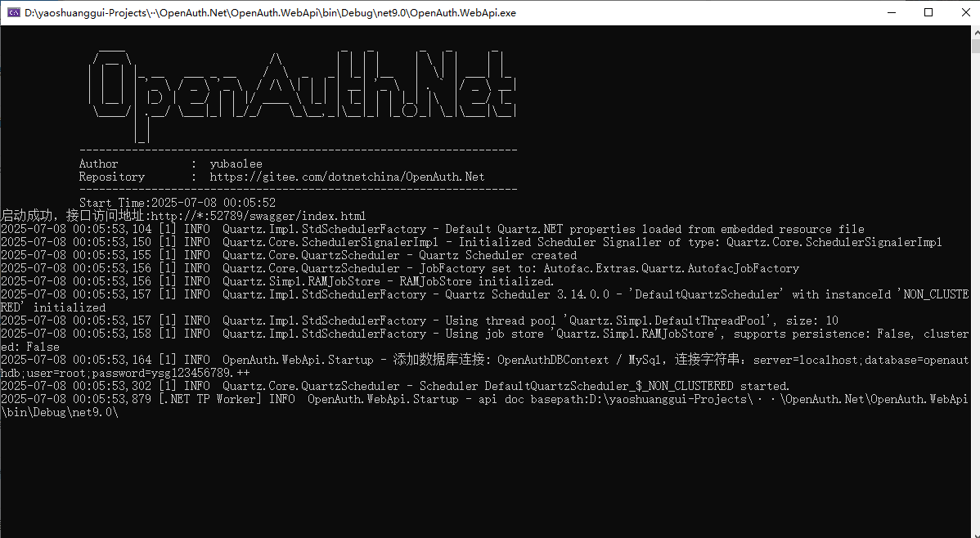Click the swagger/index.html address text
Viewport: 980px width, 538px height.
(x=258, y=216)
